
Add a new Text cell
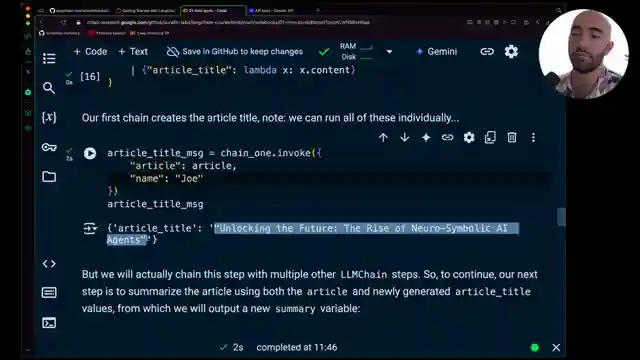pyautogui.click(x=133, y=52)
